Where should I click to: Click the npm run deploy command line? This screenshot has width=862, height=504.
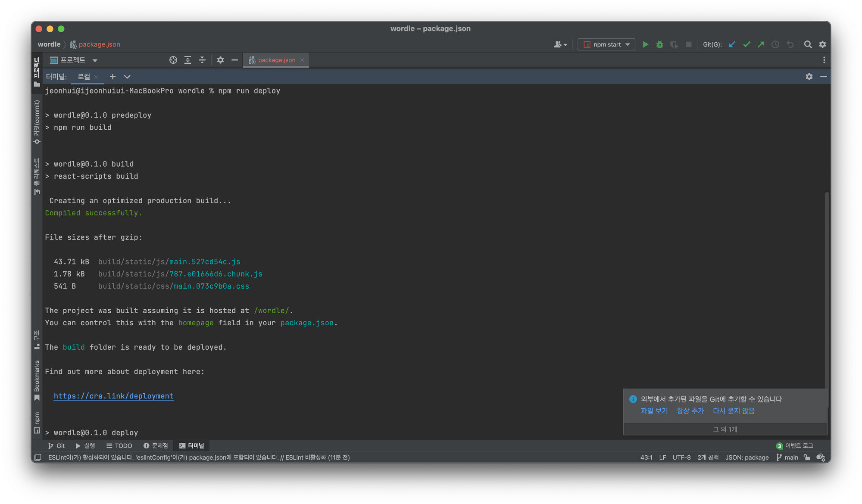(163, 91)
